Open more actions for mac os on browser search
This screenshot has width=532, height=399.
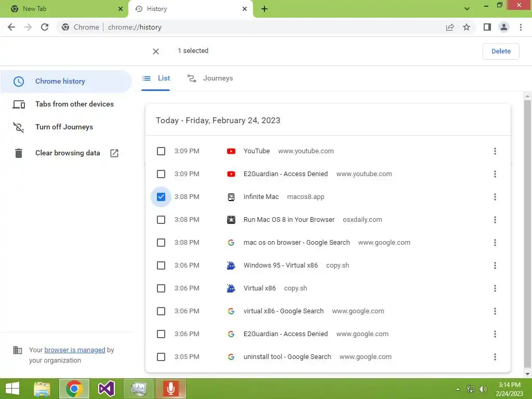495,243
